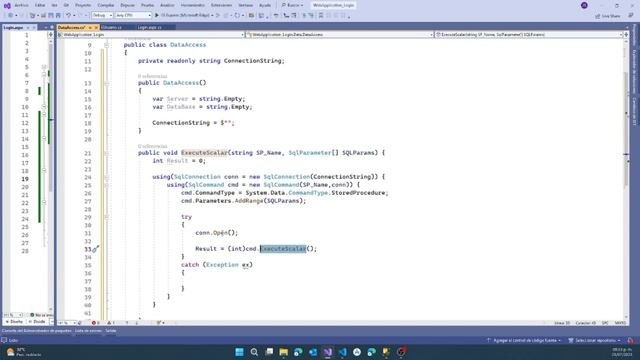640x360 pixels.
Task: Click the screwdriver quick actions icon at line 33
Action: pyautogui.click(x=96, y=249)
